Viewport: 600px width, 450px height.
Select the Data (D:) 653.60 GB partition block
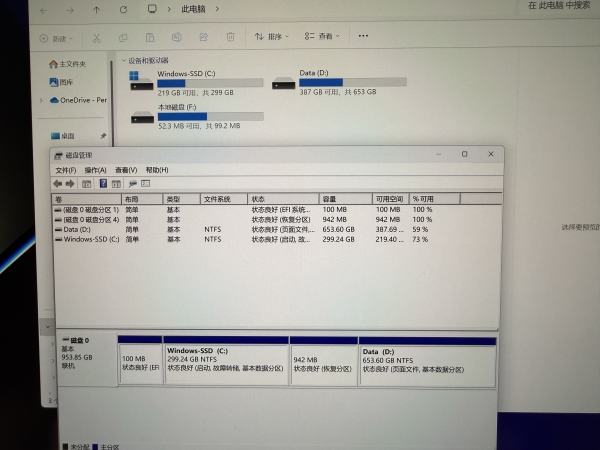[x=427, y=361]
